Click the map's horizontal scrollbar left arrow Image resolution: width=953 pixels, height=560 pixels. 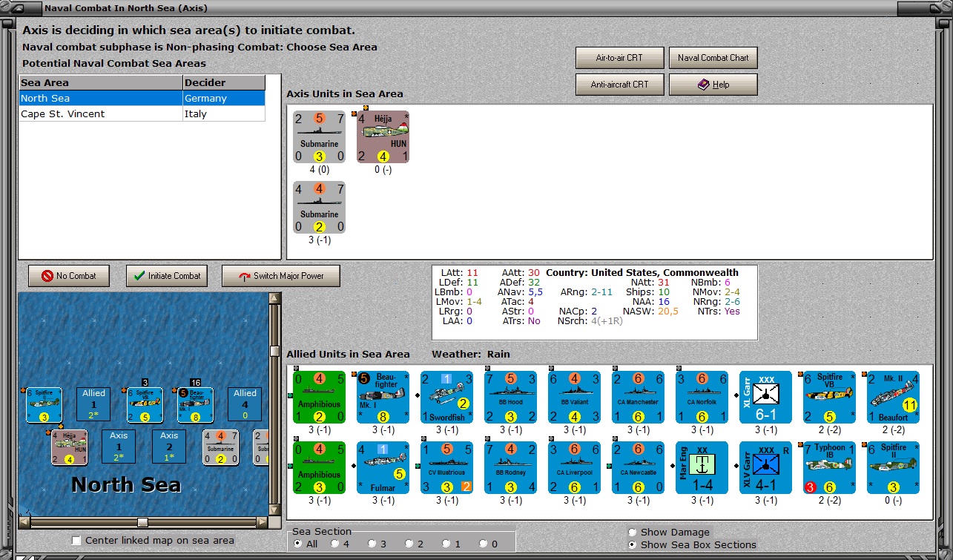pos(24,522)
